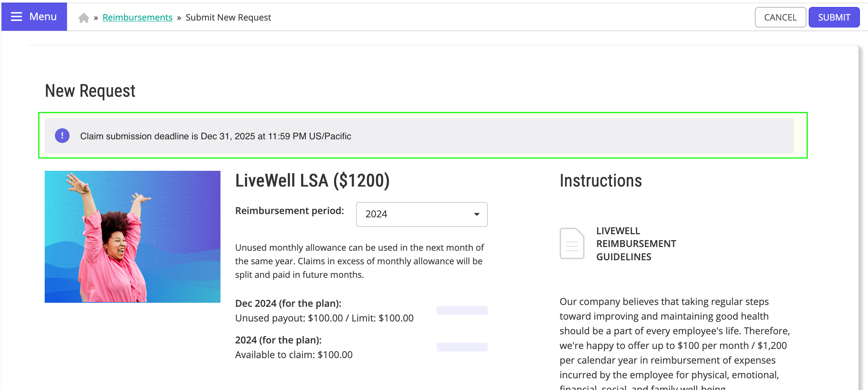Screen dimensions: 868x390
Task: Click "Unused payout: $100.00 / Limit: $100.00" text
Action: pyautogui.click(x=324, y=318)
